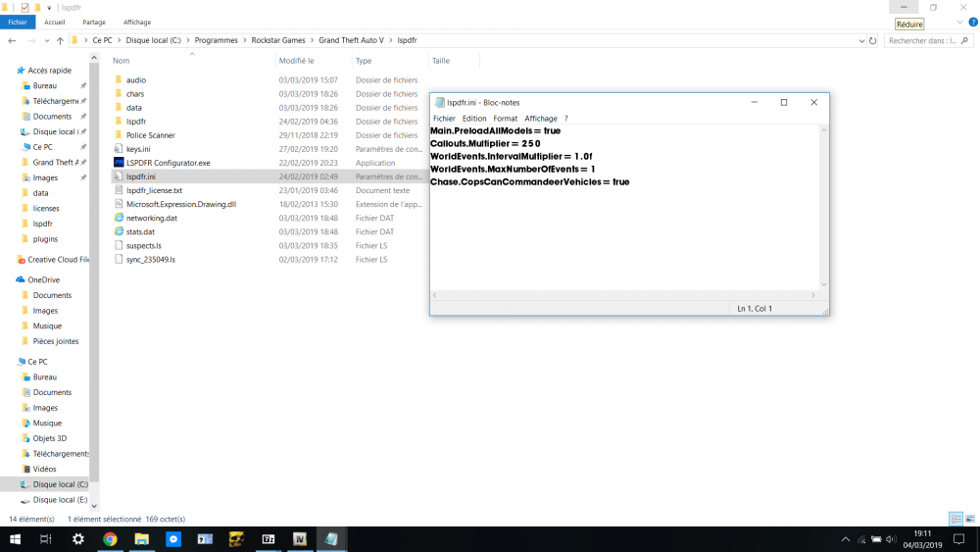
Task: Open Creative Cloud Files in sidebar
Action: click(x=58, y=260)
